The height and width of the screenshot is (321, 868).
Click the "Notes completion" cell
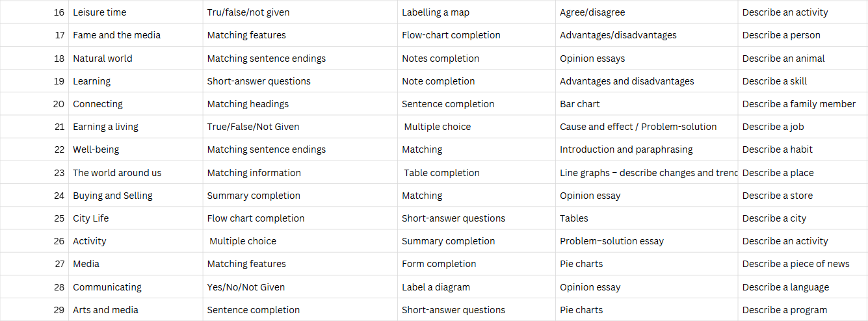coord(440,58)
